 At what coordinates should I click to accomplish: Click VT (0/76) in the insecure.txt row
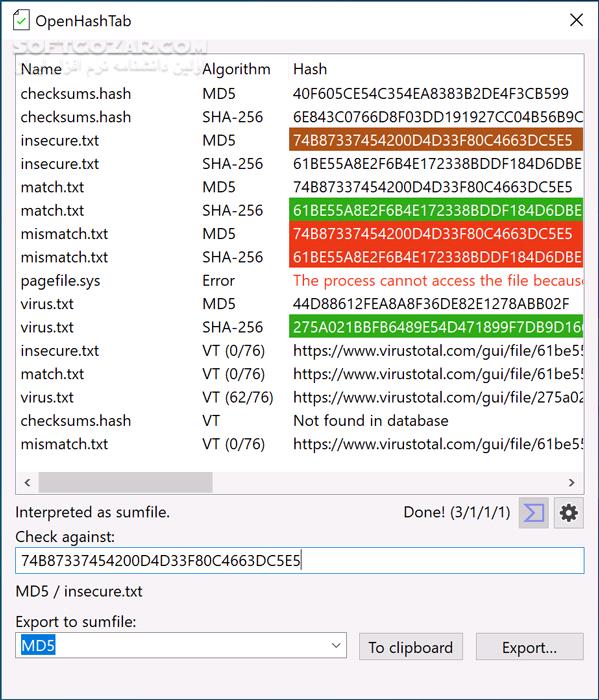[233, 351]
